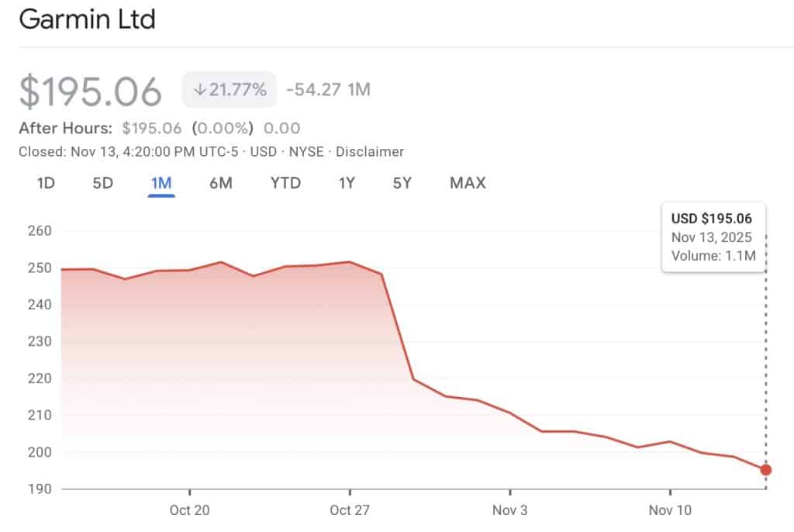This screenshot has height=532, width=794.
Task: Switch to the 5Y chart range
Action: tap(402, 183)
